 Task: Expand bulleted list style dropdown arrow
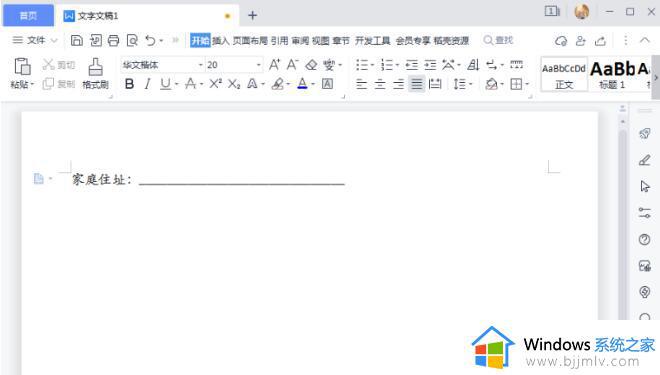pos(372,65)
